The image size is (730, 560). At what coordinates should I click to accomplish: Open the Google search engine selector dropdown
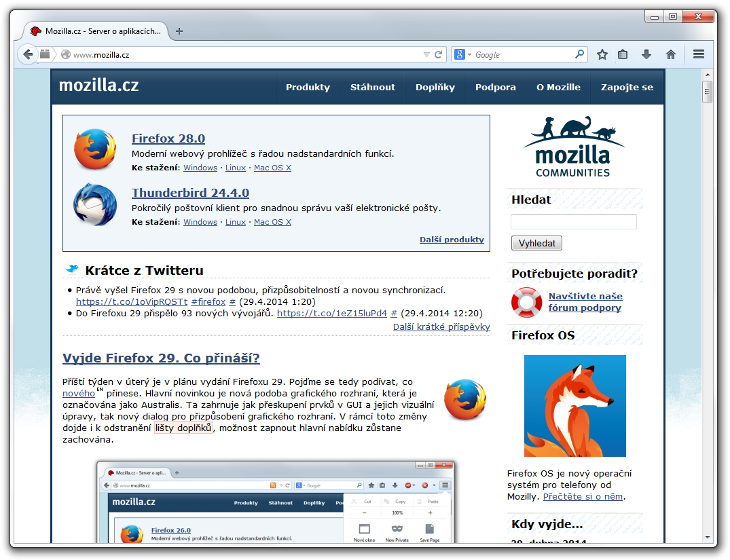pyautogui.click(x=462, y=54)
